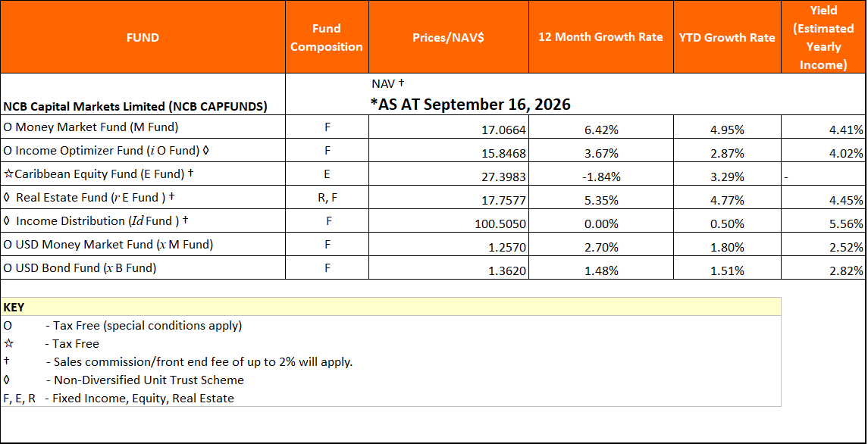The height and width of the screenshot is (444, 868).
Task: Select the Money Market Fund (M Fund) row name
Action: point(91,127)
